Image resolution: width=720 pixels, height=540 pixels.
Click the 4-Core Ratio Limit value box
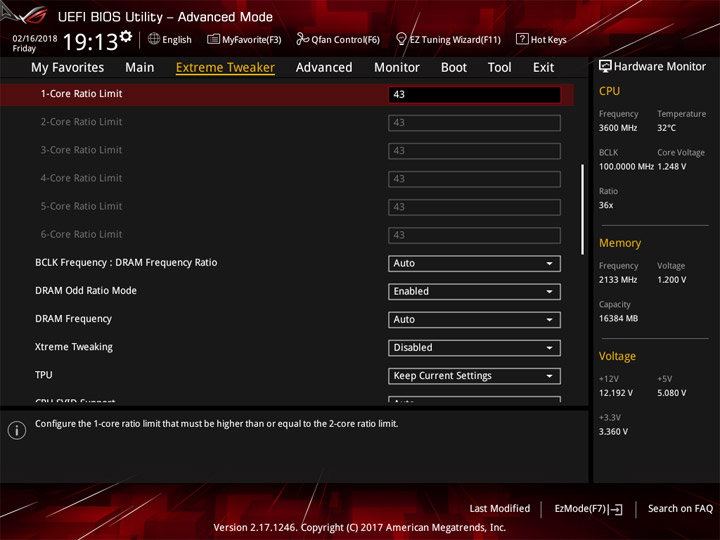click(x=474, y=179)
